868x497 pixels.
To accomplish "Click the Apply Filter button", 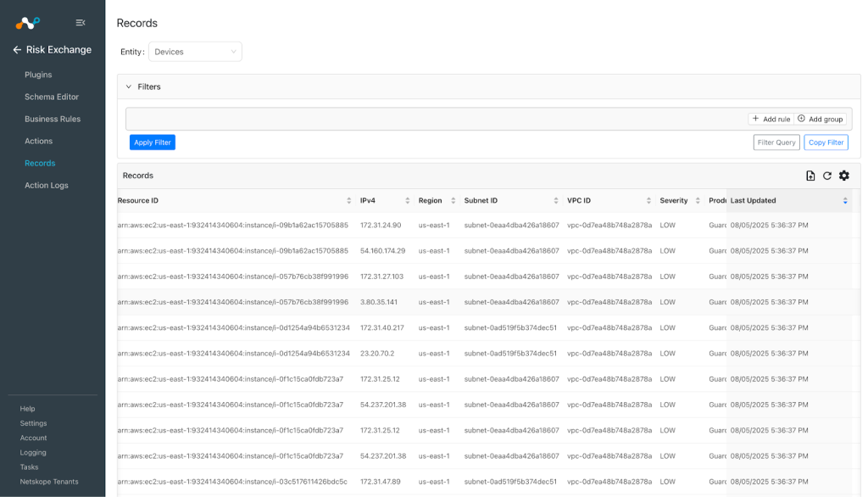I will pyautogui.click(x=153, y=142).
